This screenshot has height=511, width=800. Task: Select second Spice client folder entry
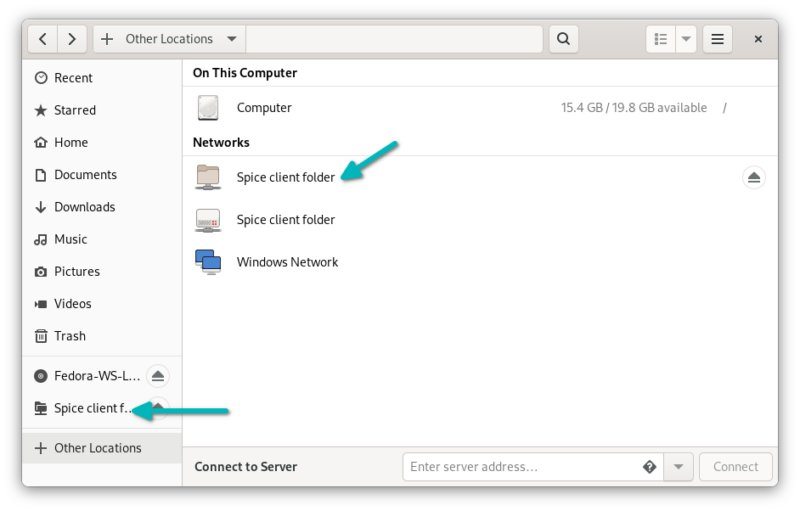coord(285,220)
